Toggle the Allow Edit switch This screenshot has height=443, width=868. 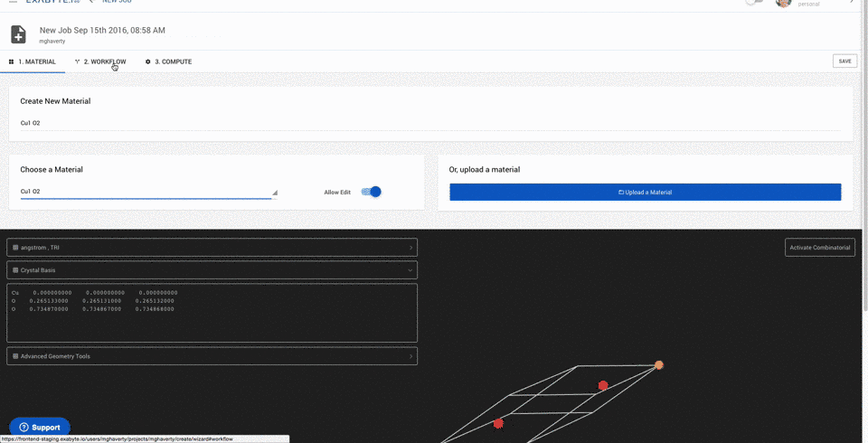(372, 192)
